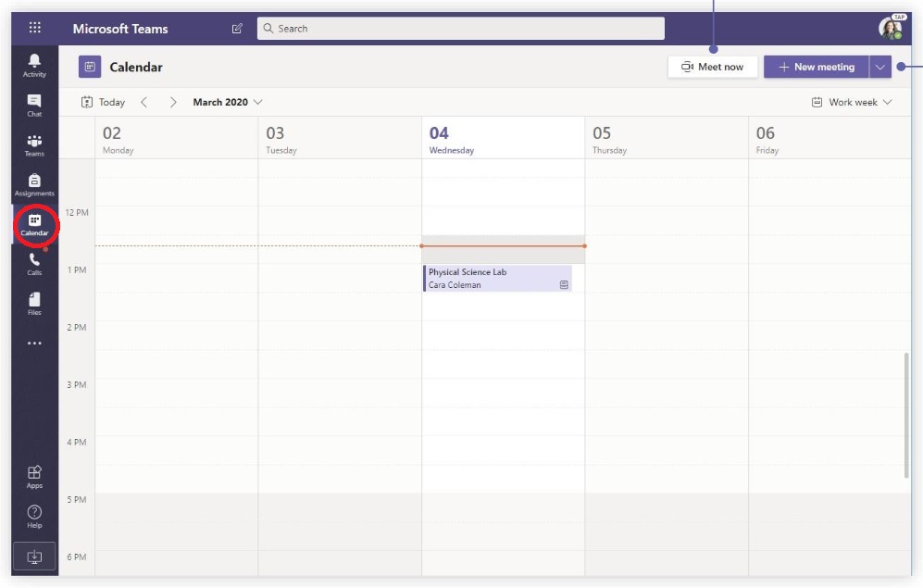The image size is (923, 588).
Task: Open Chat from the left sidebar
Action: pyautogui.click(x=34, y=105)
